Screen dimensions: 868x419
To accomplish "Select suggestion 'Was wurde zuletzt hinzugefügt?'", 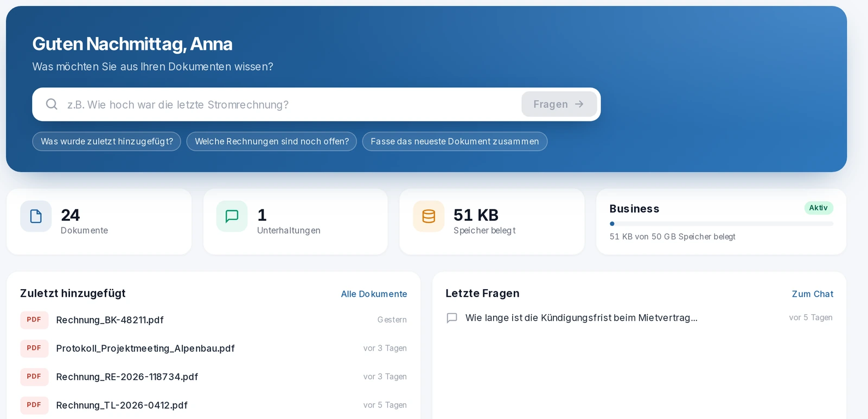I will tap(107, 141).
